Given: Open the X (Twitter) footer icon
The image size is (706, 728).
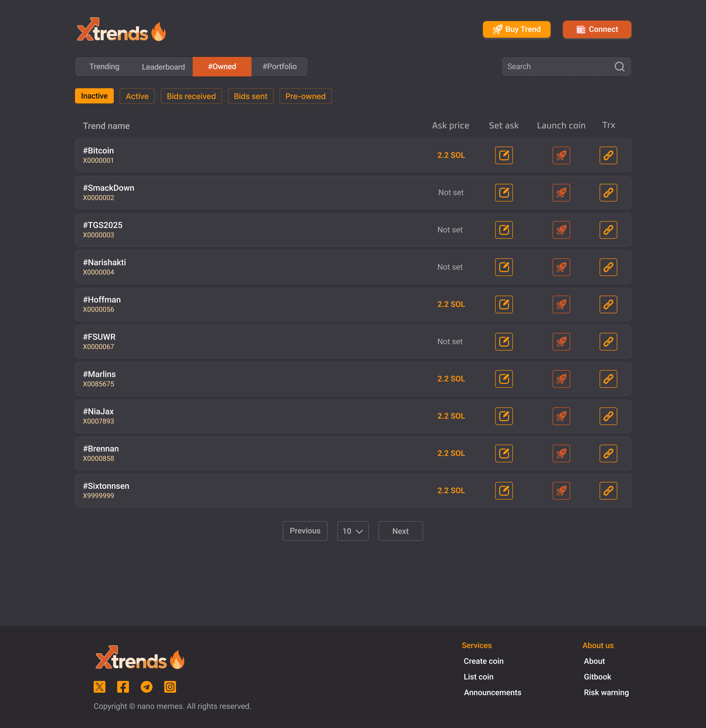Looking at the screenshot, I should (100, 687).
